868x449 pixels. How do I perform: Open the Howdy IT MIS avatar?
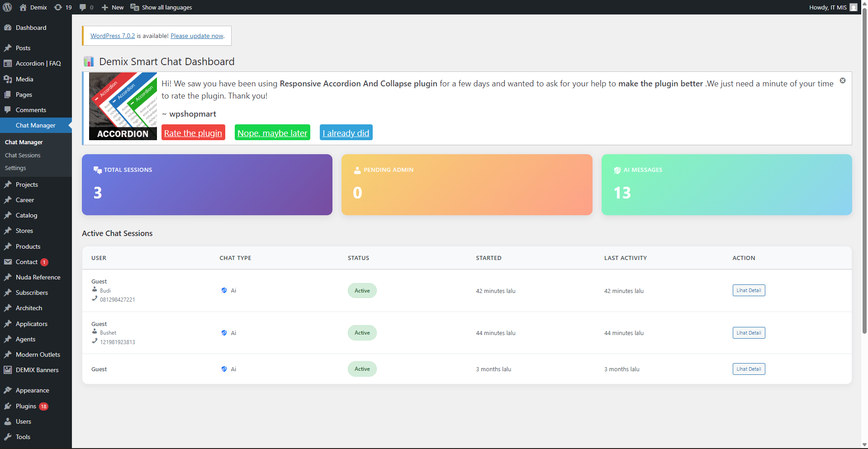coord(854,7)
